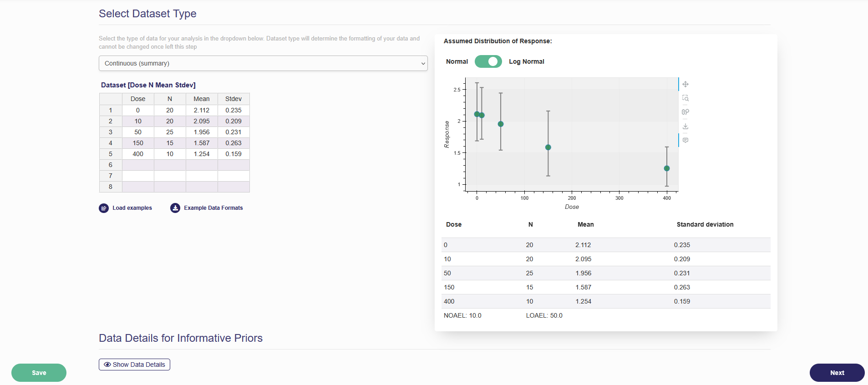Select the N cell in row 3

click(170, 132)
